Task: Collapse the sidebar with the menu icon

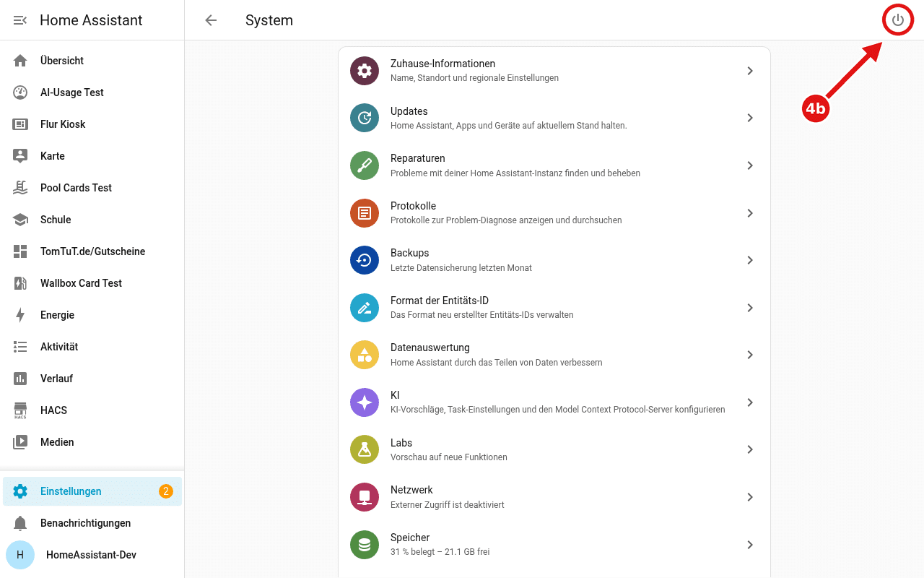Action: coord(20,20)
